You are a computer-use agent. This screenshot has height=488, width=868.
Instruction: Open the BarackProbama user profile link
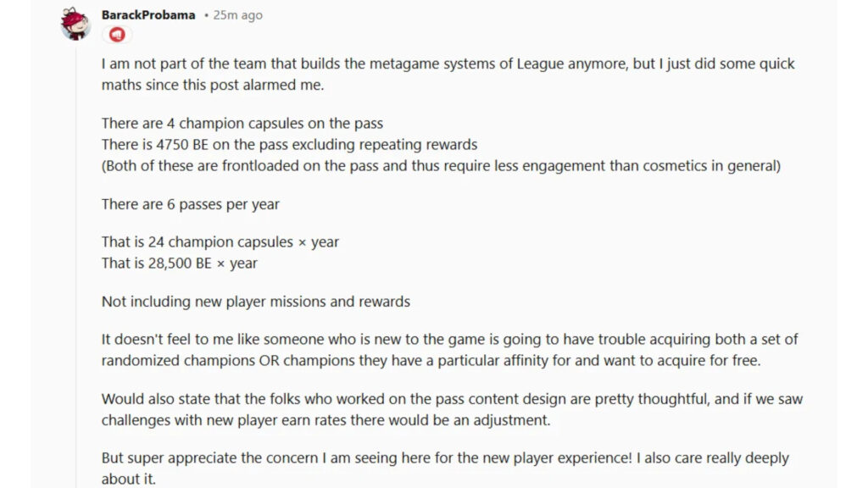click(148, 15)
